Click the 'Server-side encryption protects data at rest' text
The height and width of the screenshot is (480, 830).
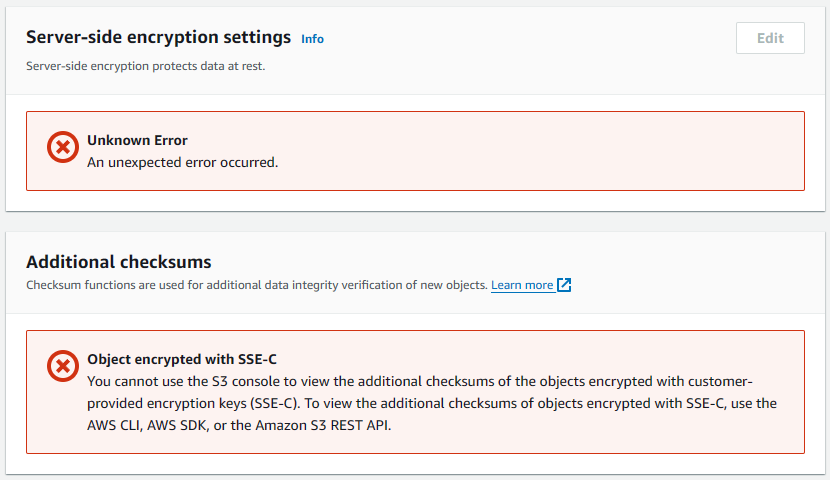[x=146, y=66]
